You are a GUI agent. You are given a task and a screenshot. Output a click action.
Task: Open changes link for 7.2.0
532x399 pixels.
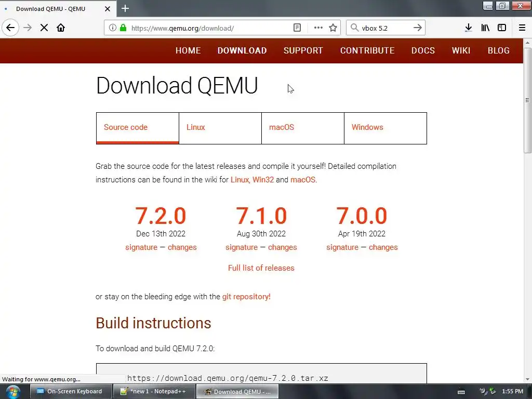pyautogui.click(x=182, y=247)
